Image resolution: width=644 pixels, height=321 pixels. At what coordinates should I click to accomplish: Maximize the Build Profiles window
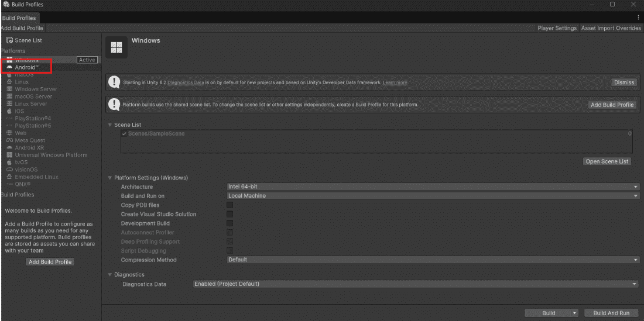pos(612,4)
